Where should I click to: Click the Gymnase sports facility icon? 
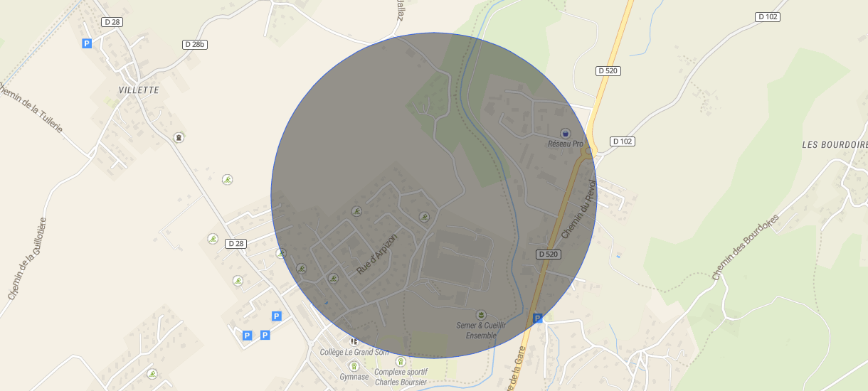(x=354, y=365)
